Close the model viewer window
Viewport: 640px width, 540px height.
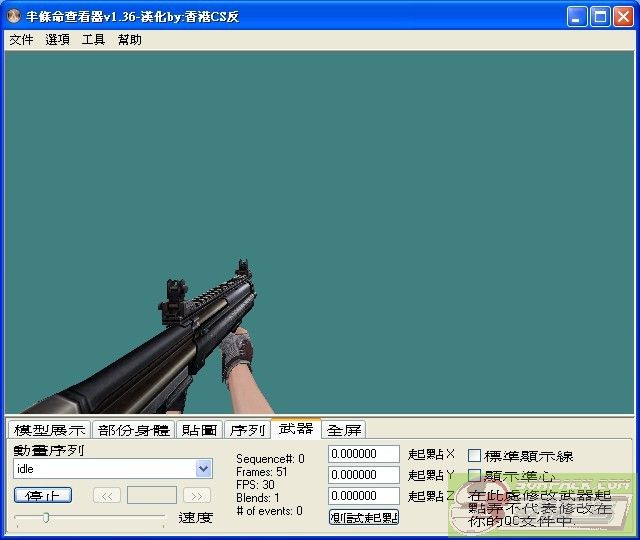pos(623,17)
